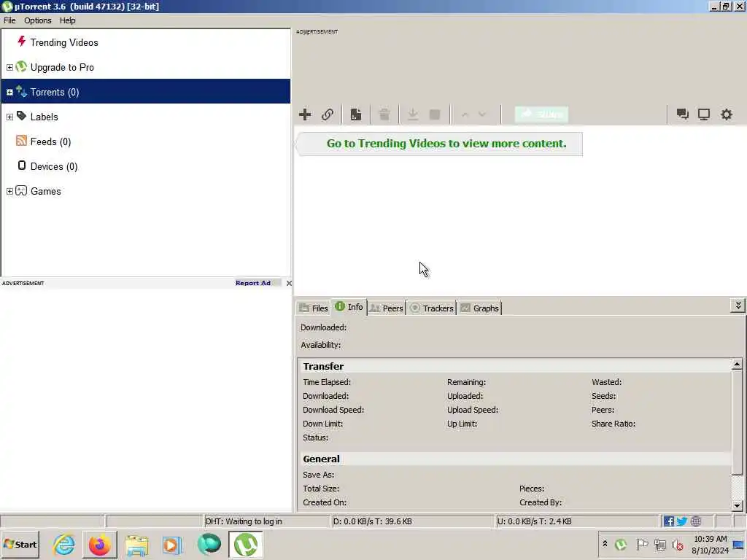Image resolution: width=747 pixels, height=560 pixels.
Task: Click µTorrent taskbar button
Action: pos(245,544)
